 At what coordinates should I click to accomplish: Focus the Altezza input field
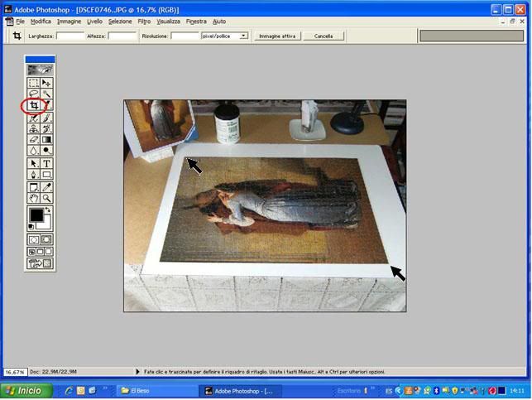(122, 36)
